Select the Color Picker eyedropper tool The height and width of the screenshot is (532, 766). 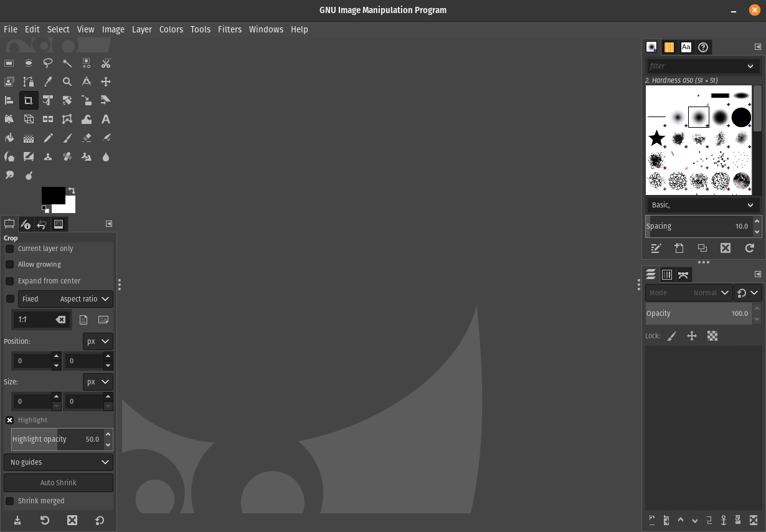coord(48,82)
